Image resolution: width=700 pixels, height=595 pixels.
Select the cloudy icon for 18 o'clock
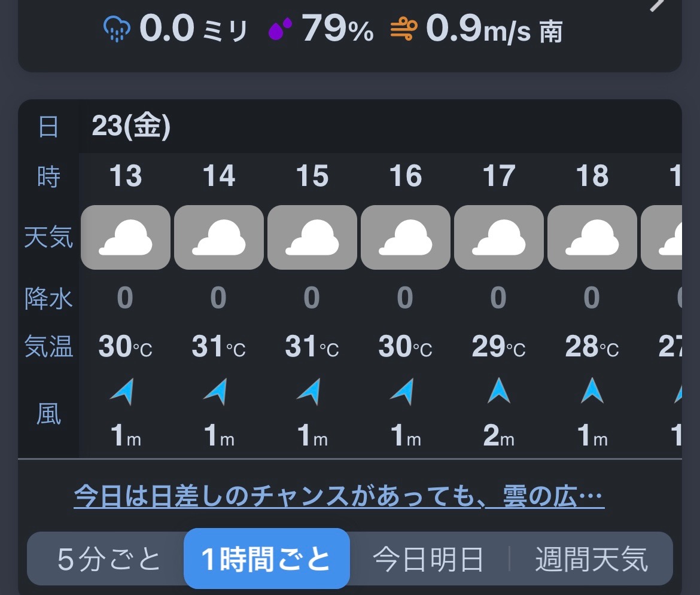[x=592, y=237]
